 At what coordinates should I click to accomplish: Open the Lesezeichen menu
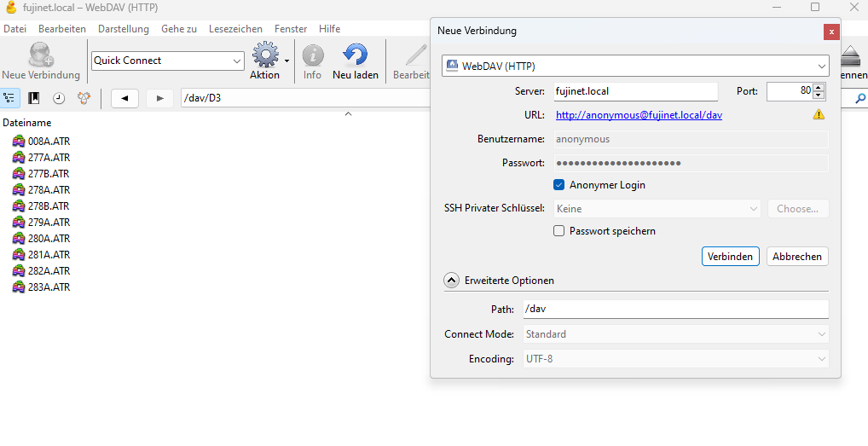(x=235, y=29)
